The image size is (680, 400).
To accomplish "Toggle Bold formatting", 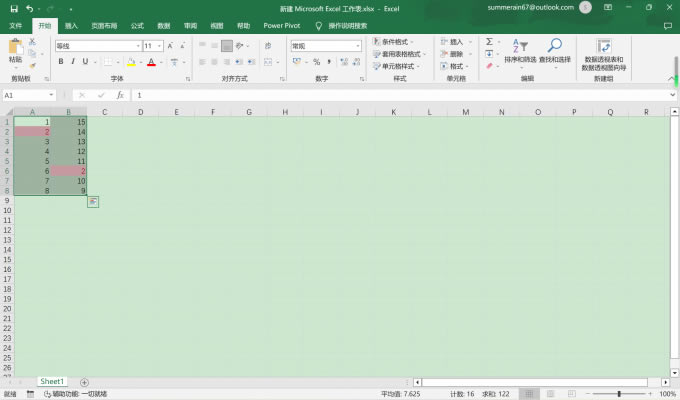I will 60,62.
